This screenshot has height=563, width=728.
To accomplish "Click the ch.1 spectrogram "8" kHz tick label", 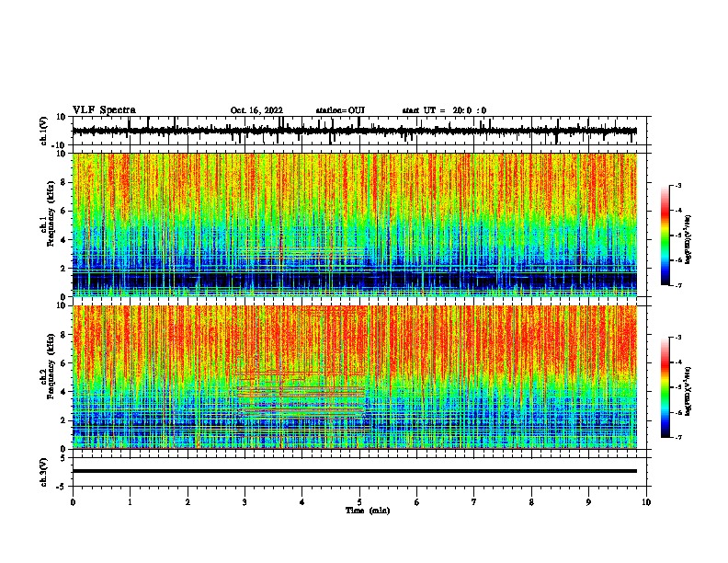I will [x=63, y=182].
